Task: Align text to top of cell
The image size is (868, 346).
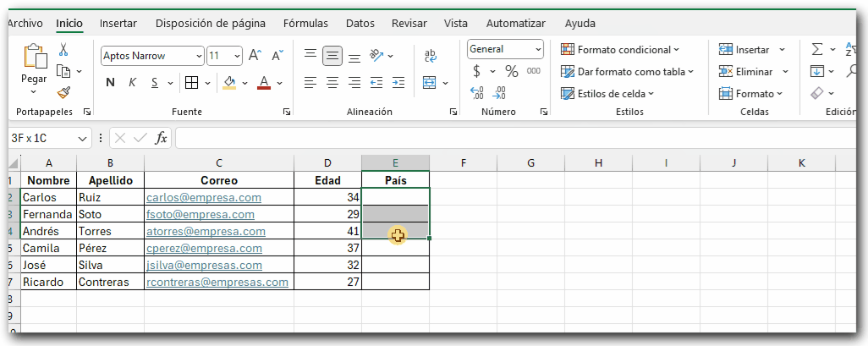Action: [310, 55]
